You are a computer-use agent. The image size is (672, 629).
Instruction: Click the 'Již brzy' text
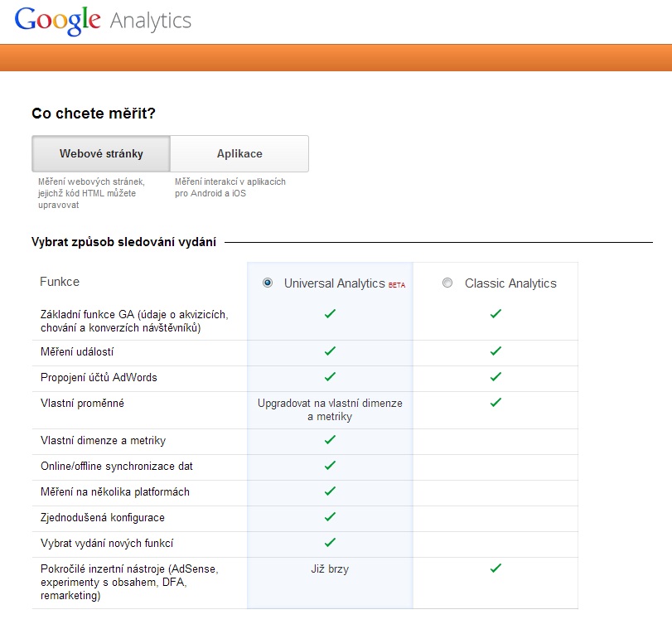tap(330, 569)
